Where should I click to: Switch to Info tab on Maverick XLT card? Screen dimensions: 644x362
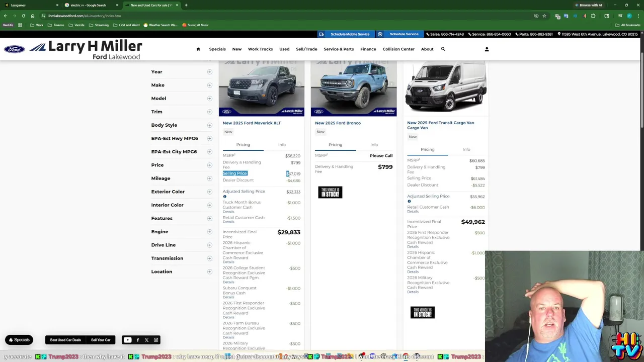click(282, 145)
